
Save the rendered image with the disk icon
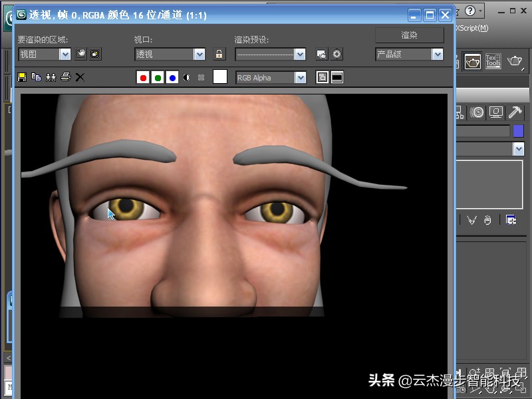point(22,76)
